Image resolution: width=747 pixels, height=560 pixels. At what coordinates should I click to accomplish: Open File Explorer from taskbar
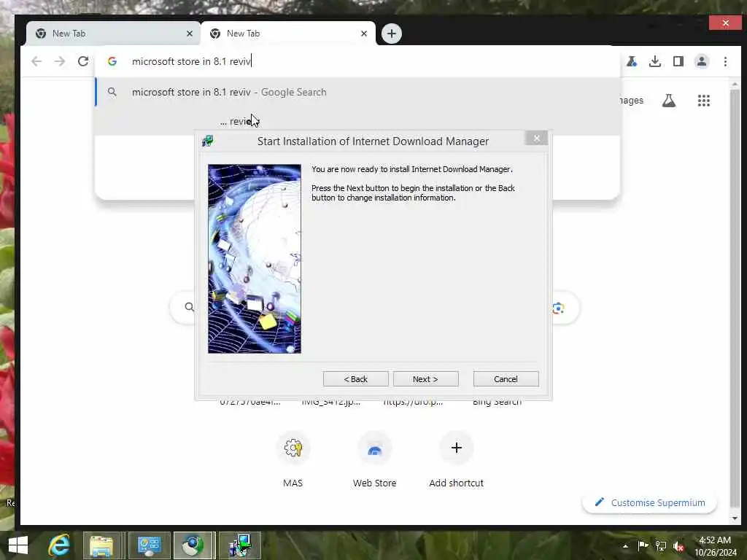coord(102,545)
